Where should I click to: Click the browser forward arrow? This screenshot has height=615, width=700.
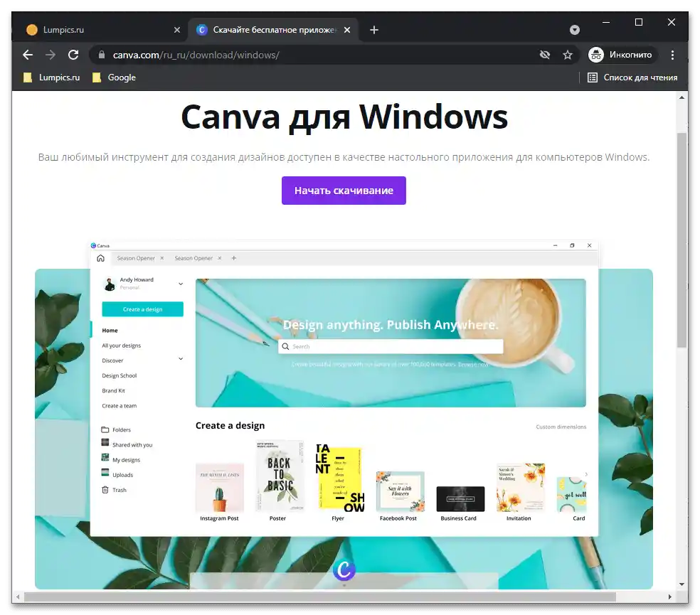click(x=51, y=55)
